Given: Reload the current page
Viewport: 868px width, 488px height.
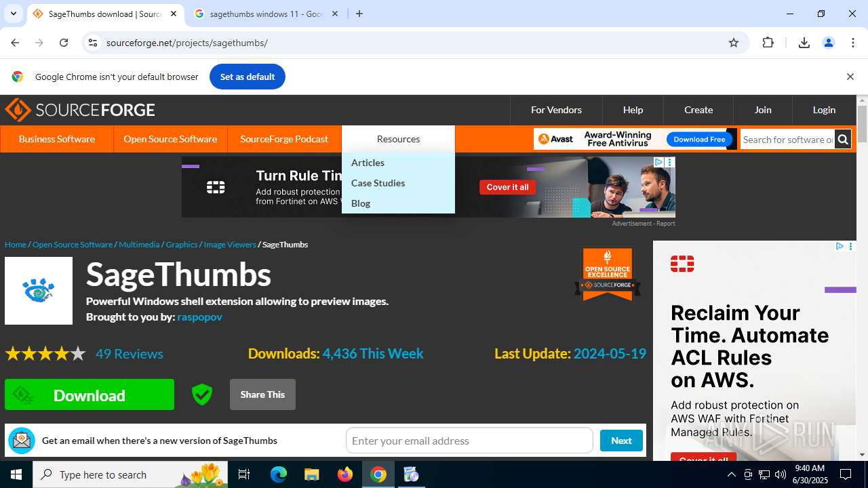Looking at the screenshot, I should click(x=64, y=43).
